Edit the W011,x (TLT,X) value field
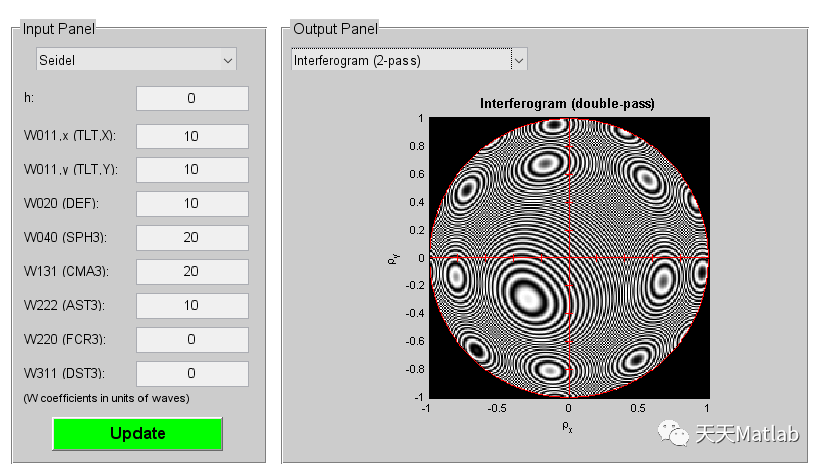Image resolution: width=826 pixels, height=470 pixels. pos(192,136)
